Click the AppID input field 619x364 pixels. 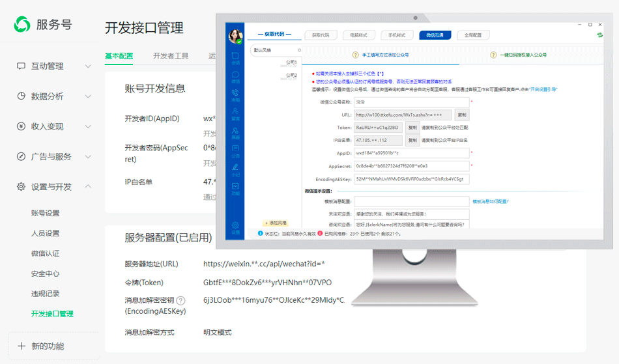point(411,153)
